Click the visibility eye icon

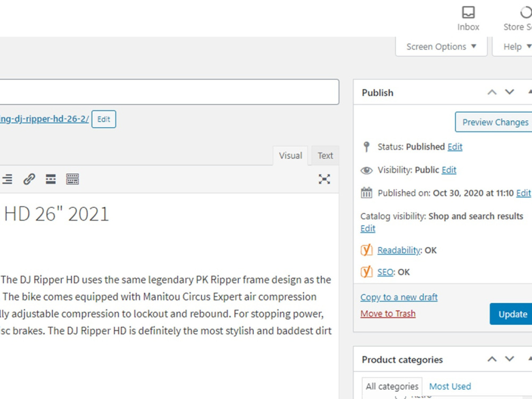coord(367,170)
